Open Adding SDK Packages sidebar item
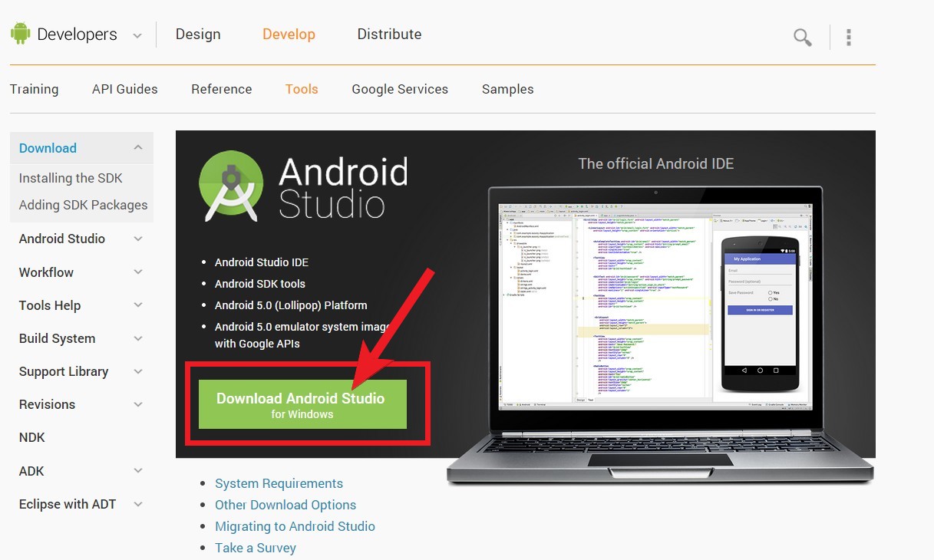 [x=83, y=205]
